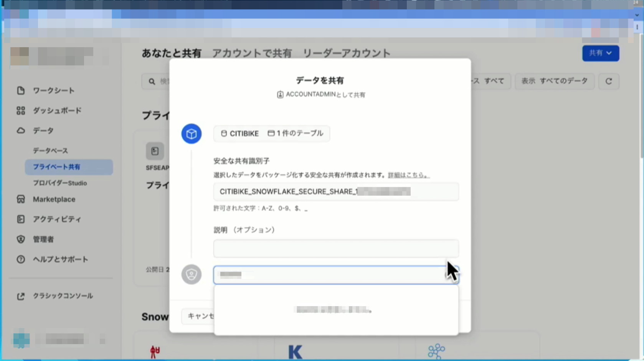Image resolution: width=644 pixels, height=361 pixels.
Task: Open Classic Console (クラシックコンソール) external link icon
Action: 21,296
